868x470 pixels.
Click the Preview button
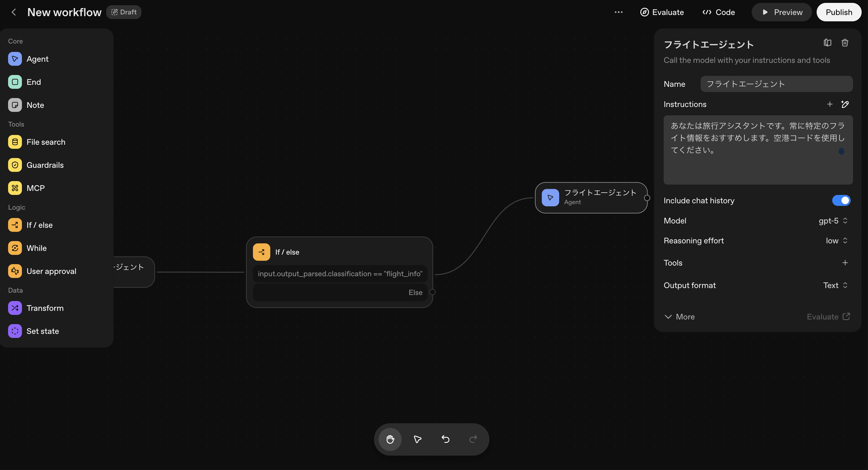tap(782, 12)
